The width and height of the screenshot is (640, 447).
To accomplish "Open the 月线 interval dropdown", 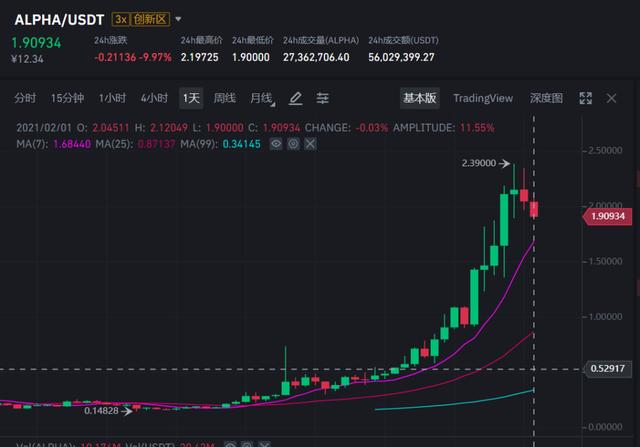I will coord(262,98).
